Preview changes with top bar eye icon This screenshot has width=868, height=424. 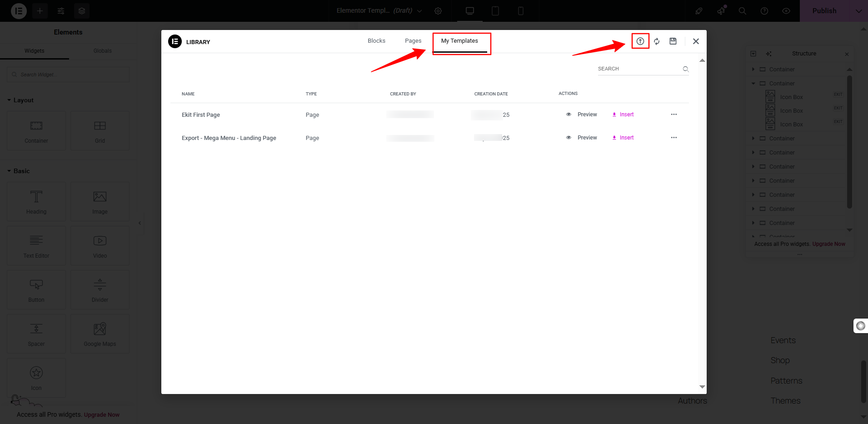(786, 11)
